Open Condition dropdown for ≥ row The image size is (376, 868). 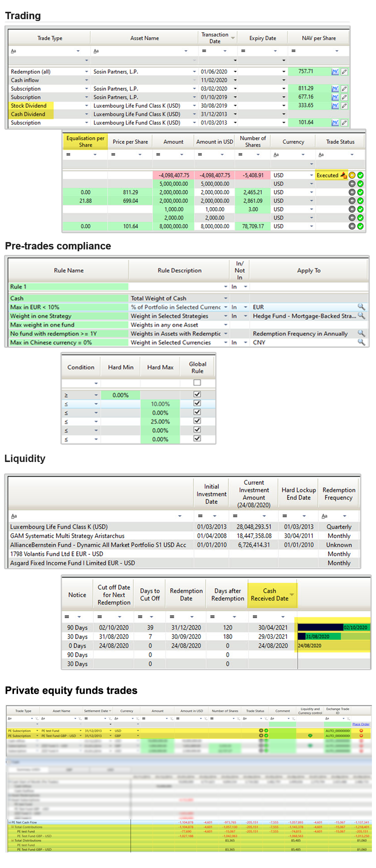pyautogui.click(x=96, y=395)
